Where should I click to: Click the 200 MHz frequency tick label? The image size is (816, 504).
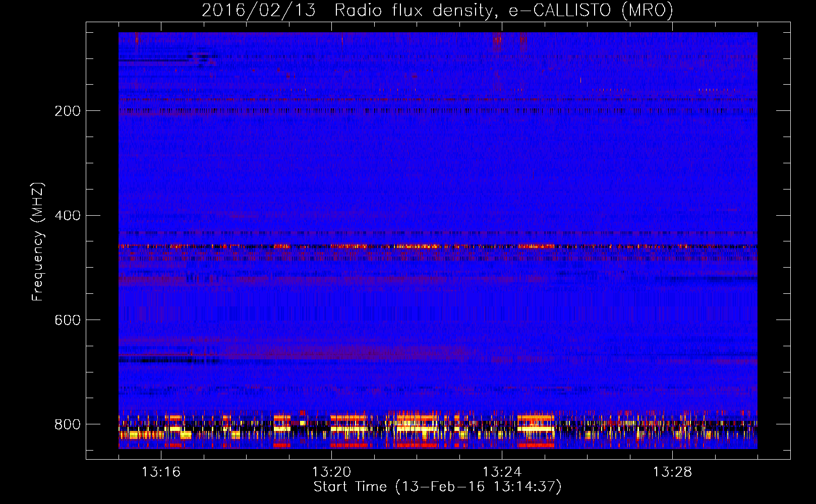[68, 111]
